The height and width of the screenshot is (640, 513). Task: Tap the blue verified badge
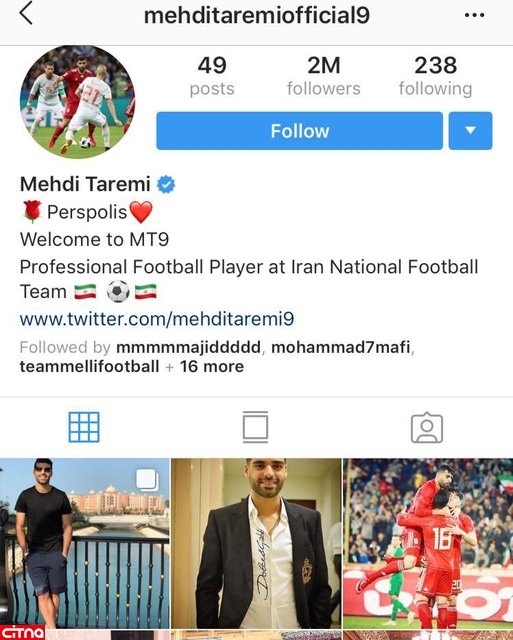point(166,184)
